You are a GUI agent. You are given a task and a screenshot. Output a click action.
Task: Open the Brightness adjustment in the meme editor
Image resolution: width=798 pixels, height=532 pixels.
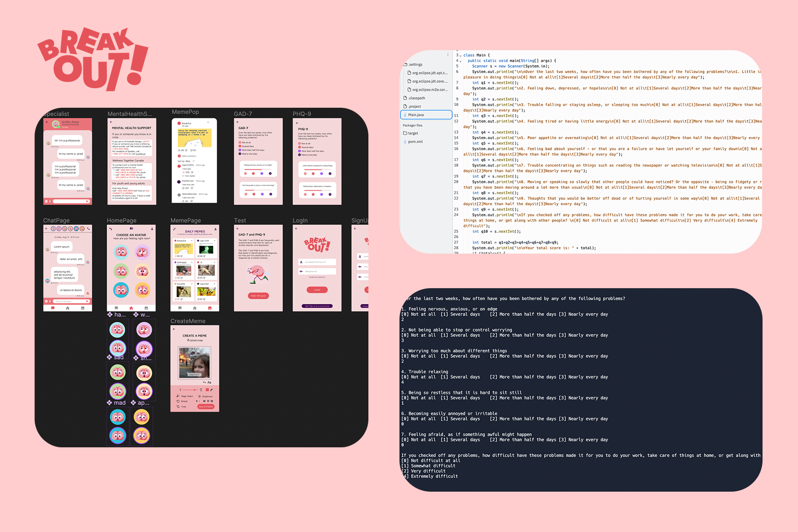coord(199,396)
